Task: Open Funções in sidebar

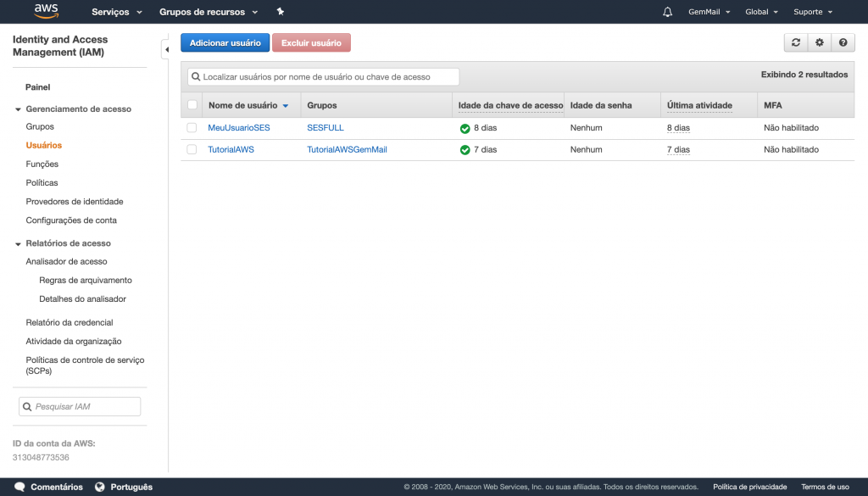Action: coord(42,164)
